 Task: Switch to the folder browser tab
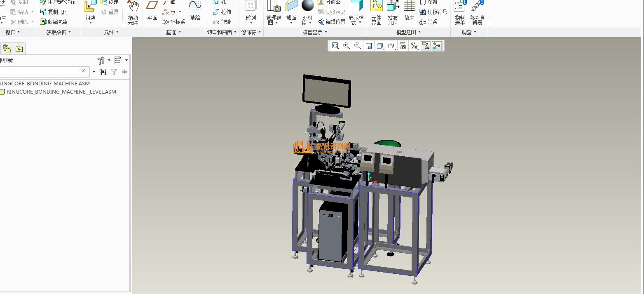tap(7, 49)
